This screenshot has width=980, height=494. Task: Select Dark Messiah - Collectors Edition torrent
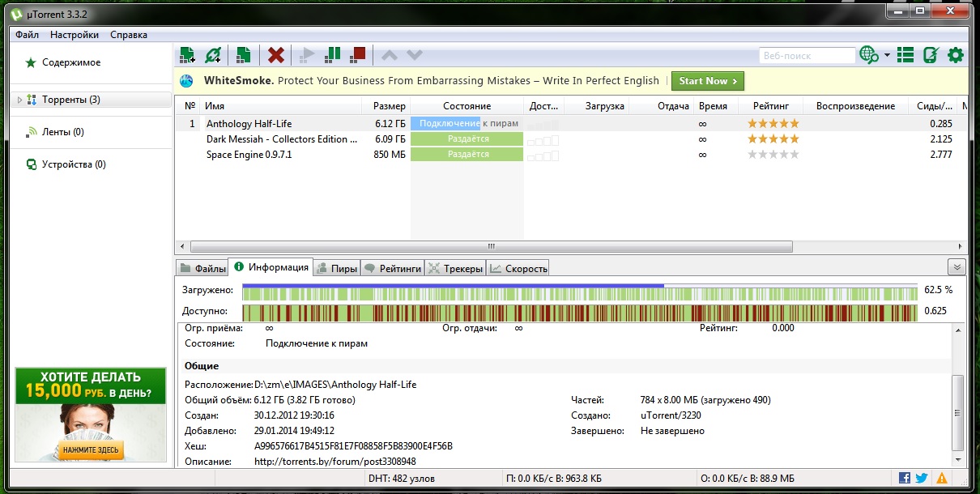click(x=571, y=139)
